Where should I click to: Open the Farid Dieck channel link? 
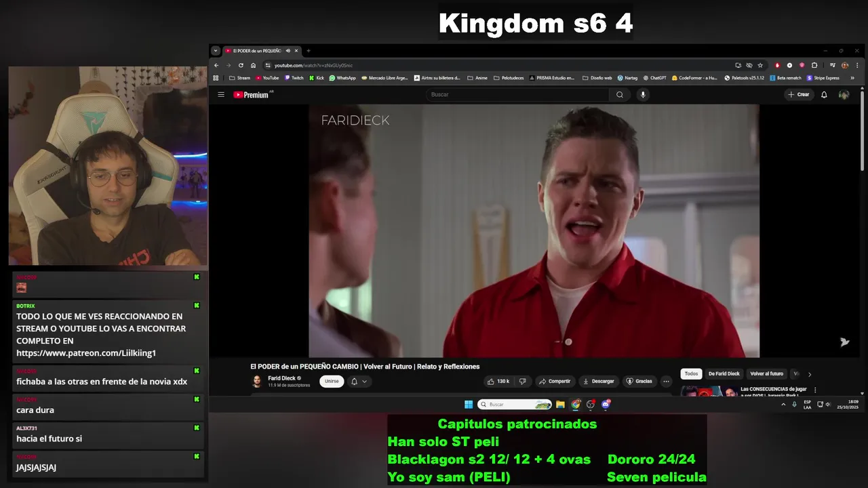pos(281,378)
